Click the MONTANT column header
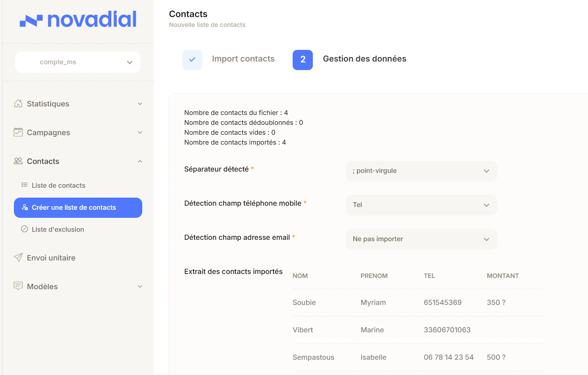This screenshot has height=375, width=588. click(503, 276)
